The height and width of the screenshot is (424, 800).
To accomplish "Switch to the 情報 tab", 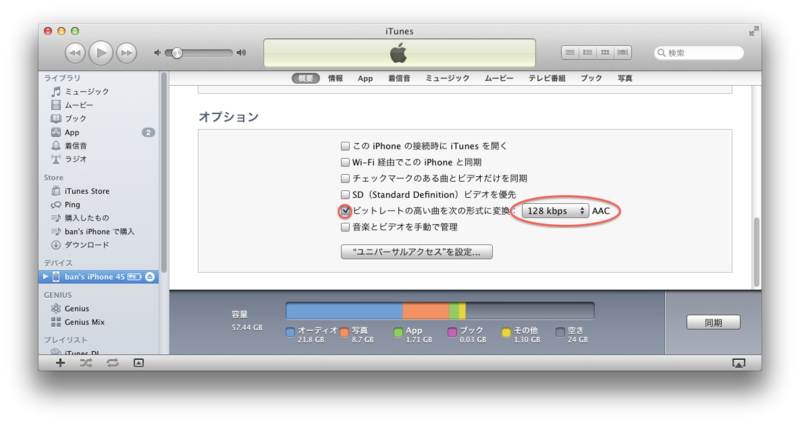I will [335, 78].
